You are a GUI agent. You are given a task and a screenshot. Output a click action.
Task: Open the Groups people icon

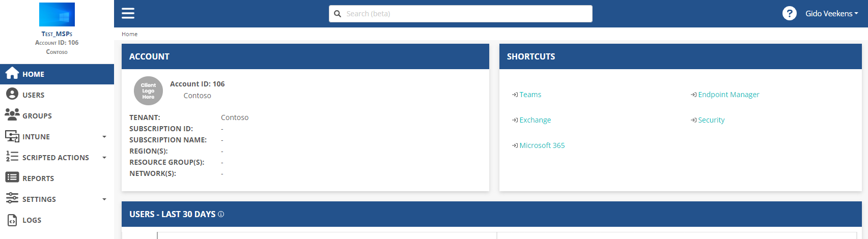click(x=12, y=115)
